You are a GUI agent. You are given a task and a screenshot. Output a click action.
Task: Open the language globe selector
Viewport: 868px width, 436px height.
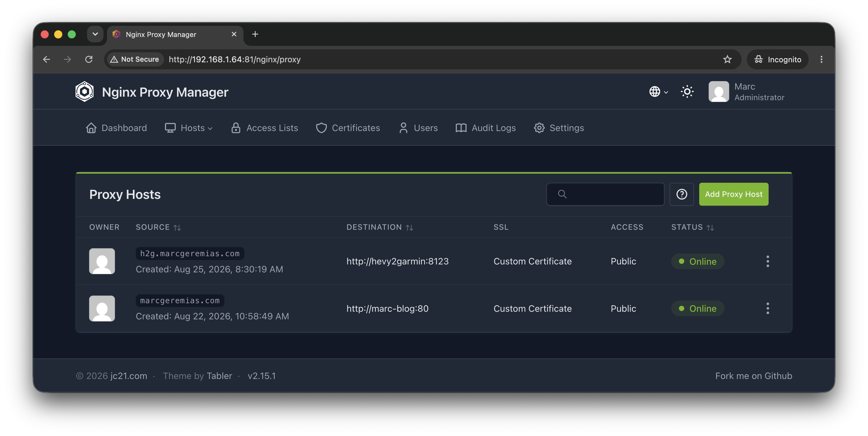[658, 92]
